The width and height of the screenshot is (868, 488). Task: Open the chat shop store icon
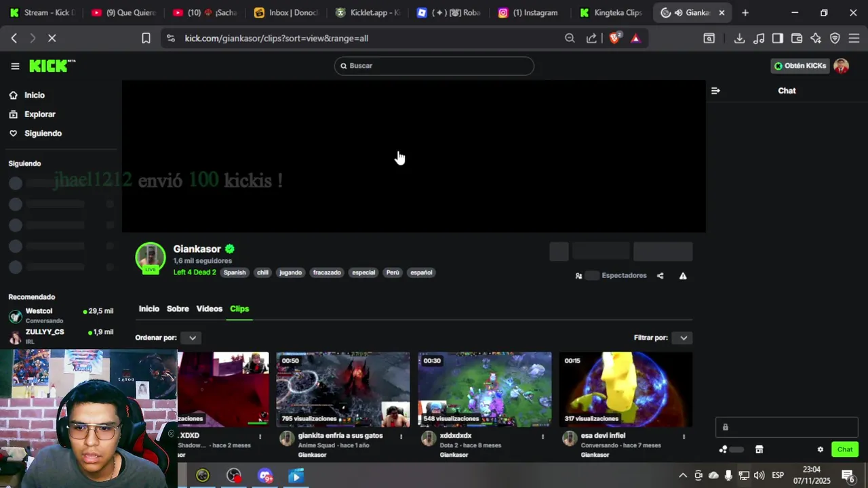point(759,449)
